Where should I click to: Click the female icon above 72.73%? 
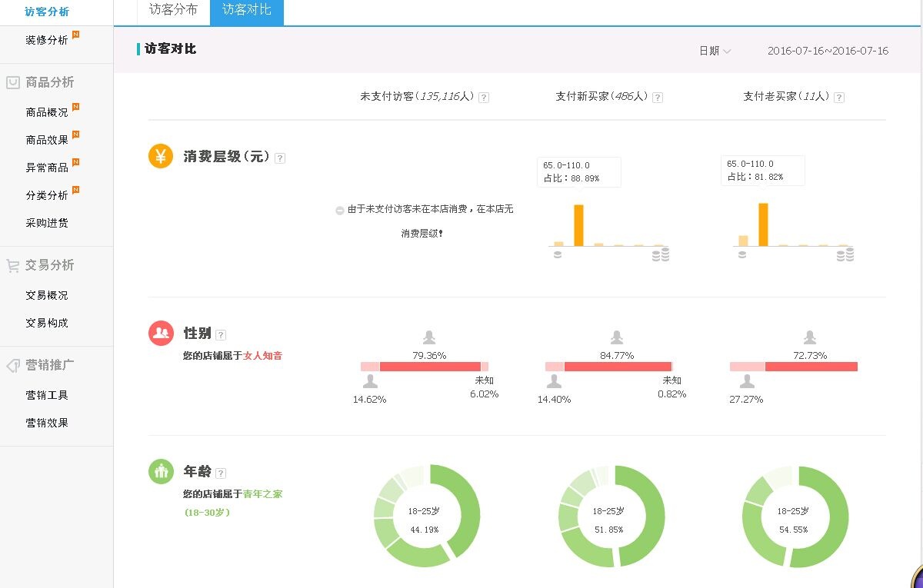809,337
